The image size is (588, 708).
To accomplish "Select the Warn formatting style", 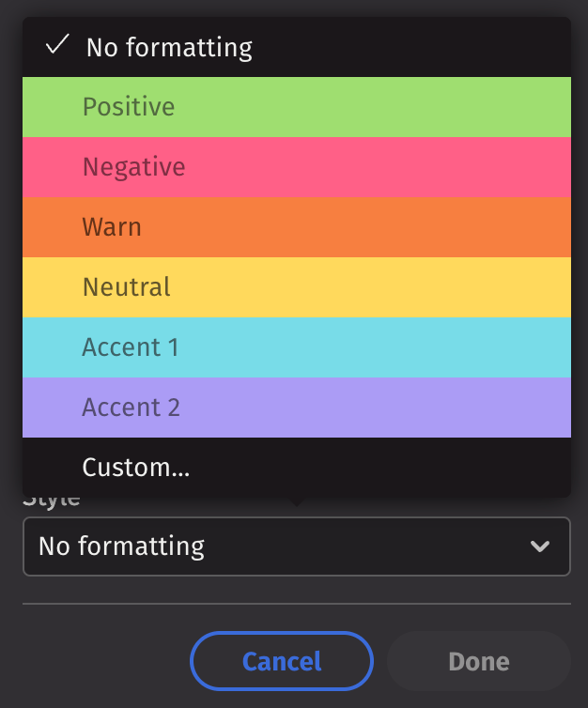I will pyautogui.click(x=112, y=227).
